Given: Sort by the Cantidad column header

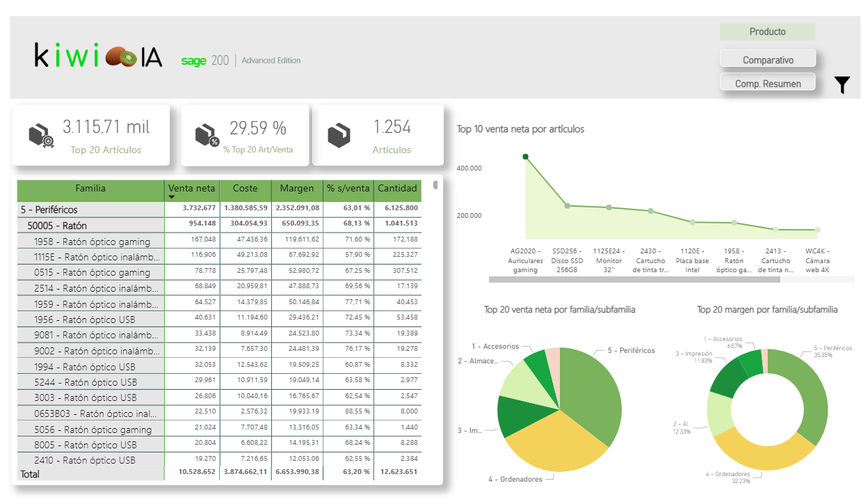Looking at the screenshot, I should [397, 188].
